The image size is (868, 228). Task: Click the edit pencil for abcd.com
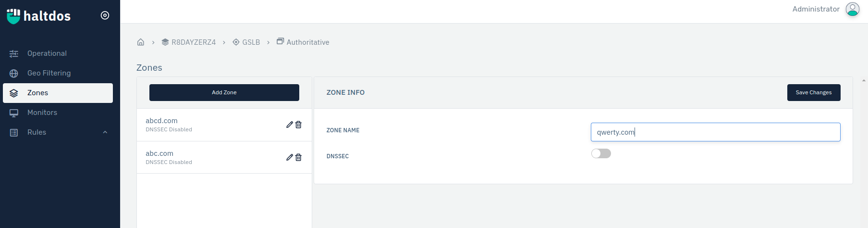[290, 125]
